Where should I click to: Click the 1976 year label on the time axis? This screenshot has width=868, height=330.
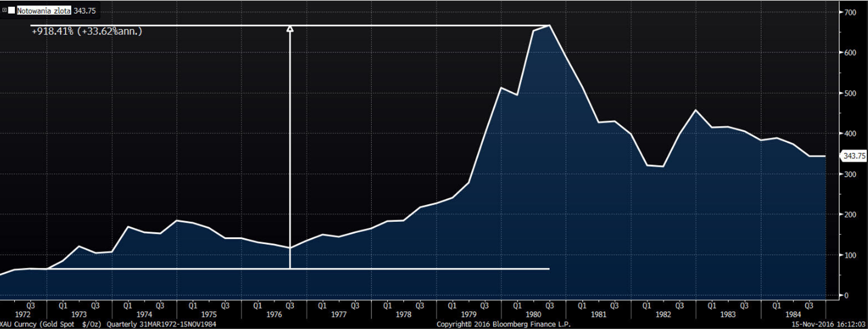(x=274, y=315)
